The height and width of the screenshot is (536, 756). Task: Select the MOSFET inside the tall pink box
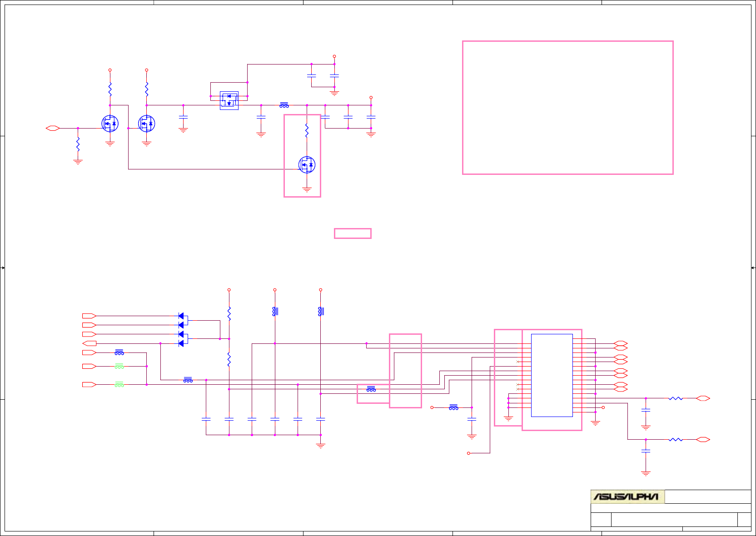point(307,164)
